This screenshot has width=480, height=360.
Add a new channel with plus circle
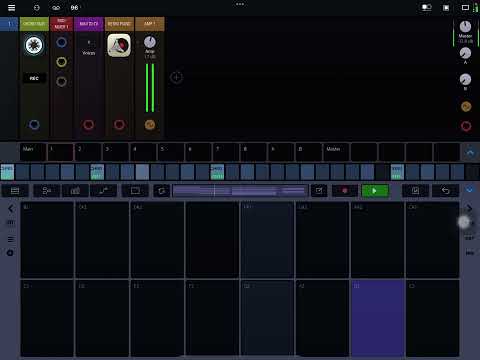click(x=177, y=77)
